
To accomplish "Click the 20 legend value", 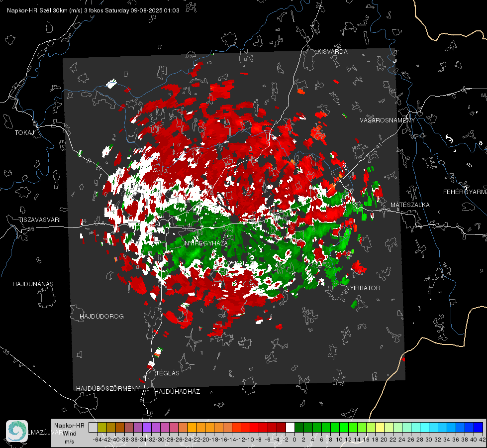I will click(x=384, y=440).
